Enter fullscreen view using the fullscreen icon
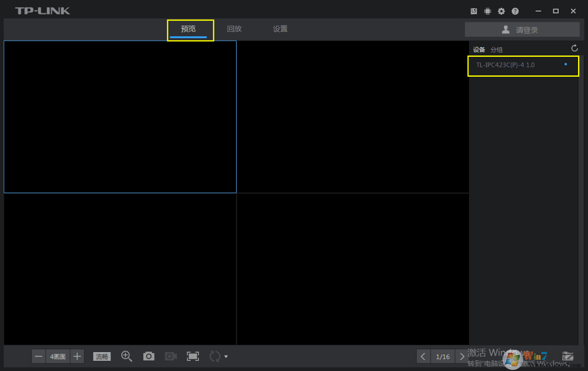588x371 pixels. coord(193,356)
